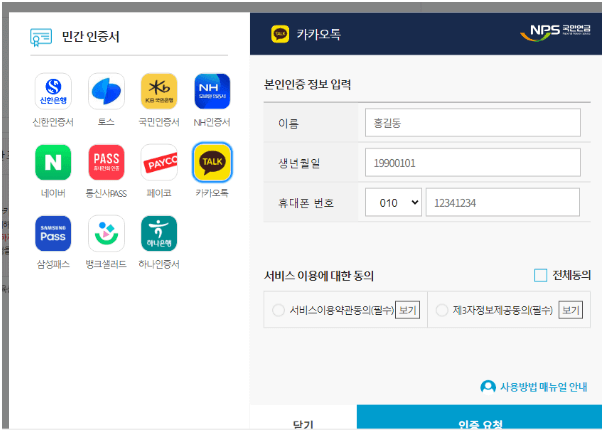Click the 카카오톡 label under icon
Viewport: 611px width, 445px height.
pos(212,193)
